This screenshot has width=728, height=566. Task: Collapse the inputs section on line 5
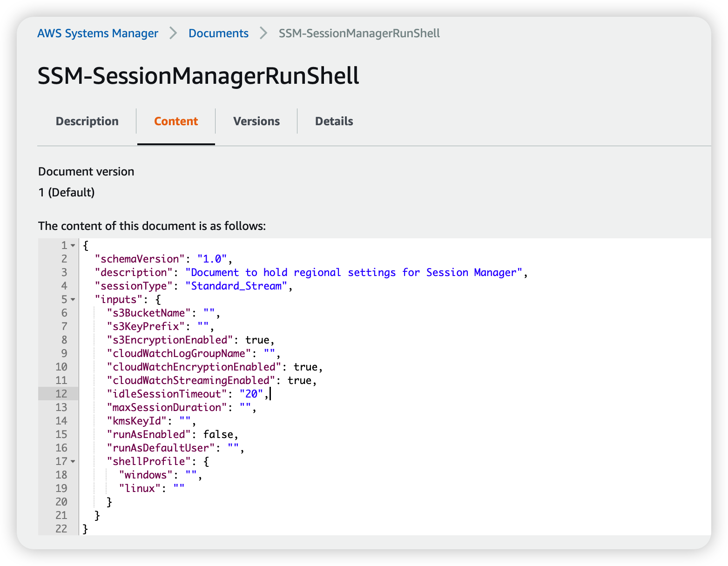[73, 299]
